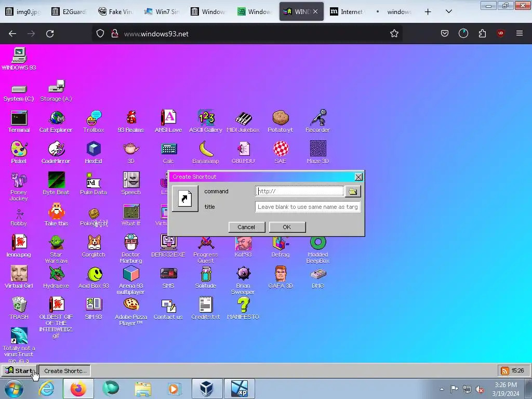
Task: Select the Create Shortcut taskbar item
Action: pyautogui.click(x=65, y=371)
